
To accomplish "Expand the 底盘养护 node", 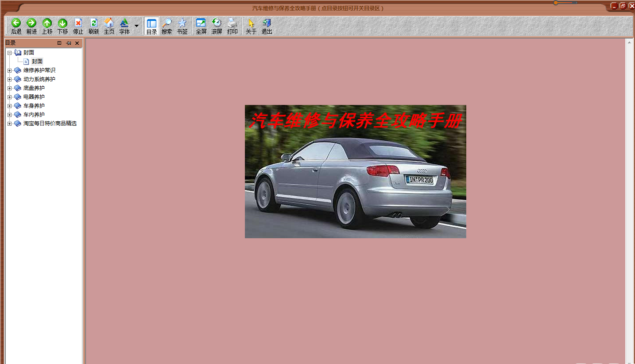I will coord(10,88).
